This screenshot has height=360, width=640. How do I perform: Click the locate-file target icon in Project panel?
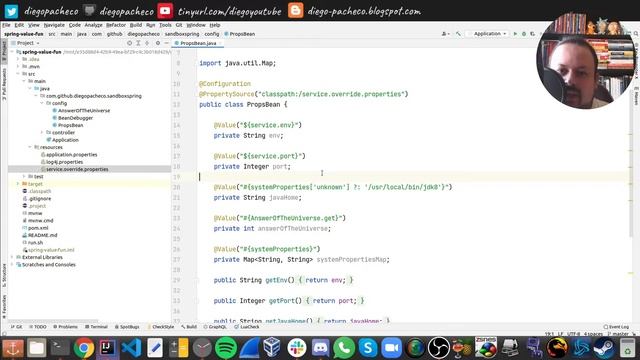point(129,43)
